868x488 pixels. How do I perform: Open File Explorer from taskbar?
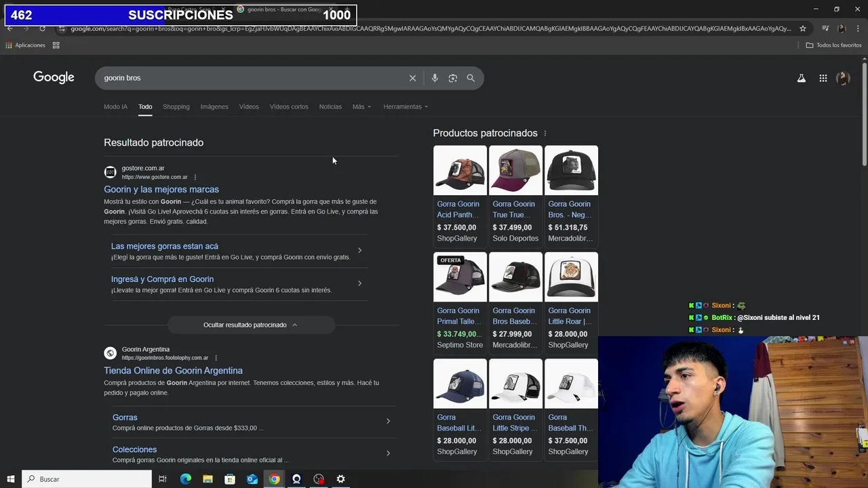click(208, 479)
